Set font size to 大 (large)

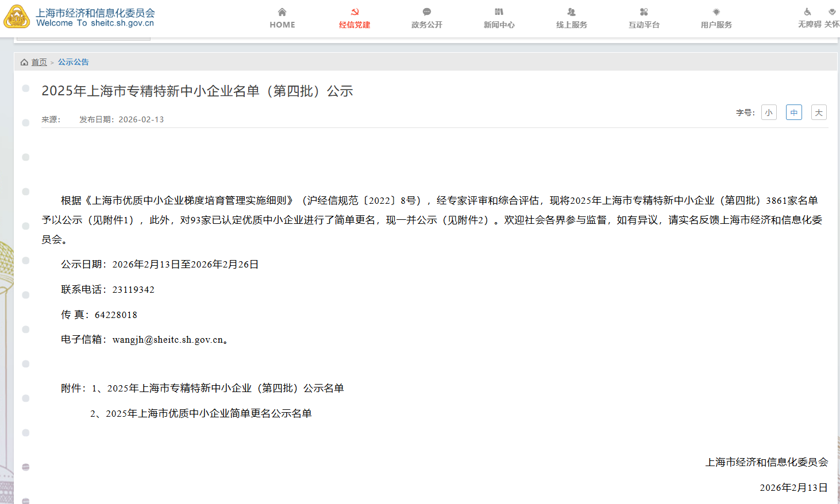tap(819, 113)
